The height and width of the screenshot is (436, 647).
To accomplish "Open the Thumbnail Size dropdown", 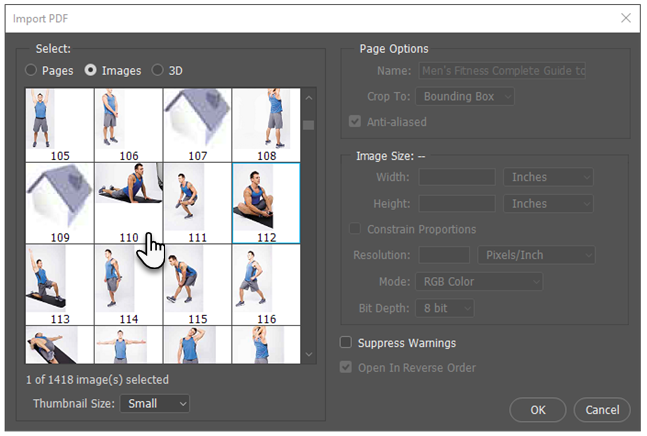I will pos(154,403).
